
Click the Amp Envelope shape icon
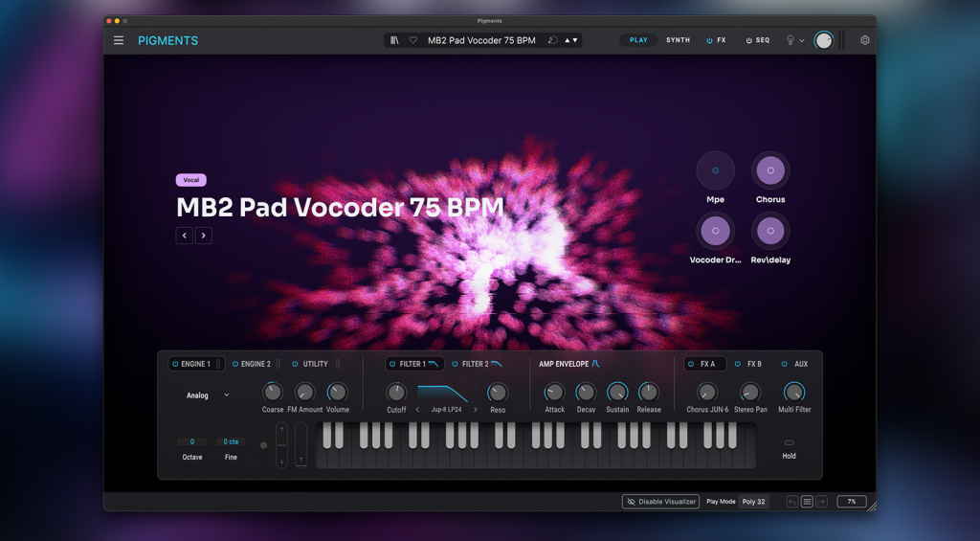click(595, 364)
